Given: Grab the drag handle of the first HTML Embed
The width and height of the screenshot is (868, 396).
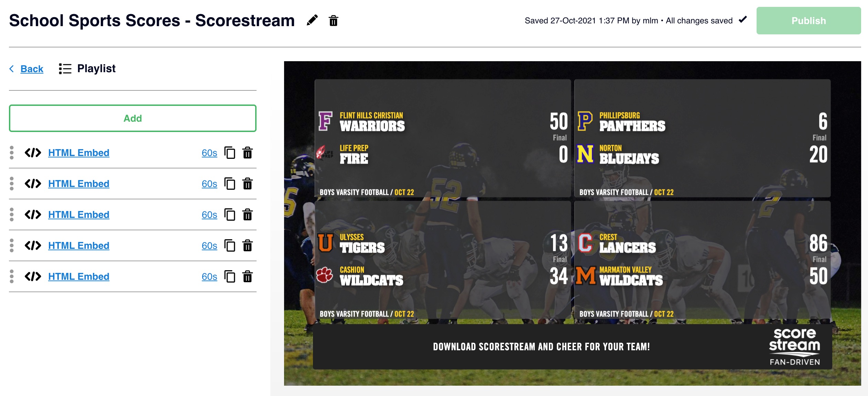Looking at the screenshot, I should 12,153.
